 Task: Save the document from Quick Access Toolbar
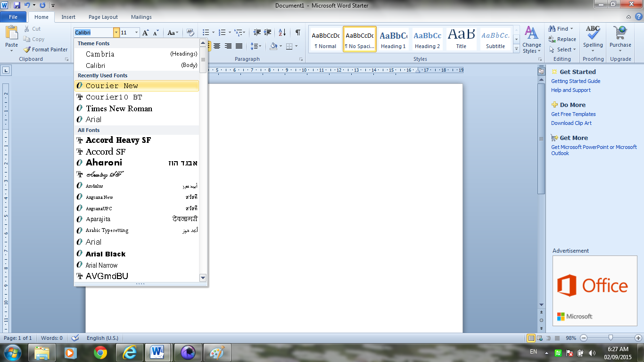pos(17,5)
